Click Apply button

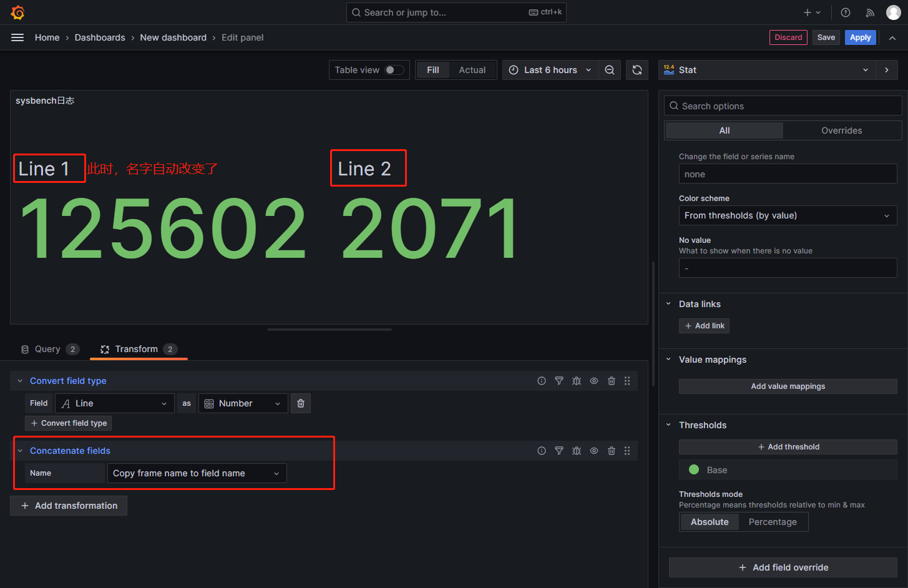[x=861, y=37]
